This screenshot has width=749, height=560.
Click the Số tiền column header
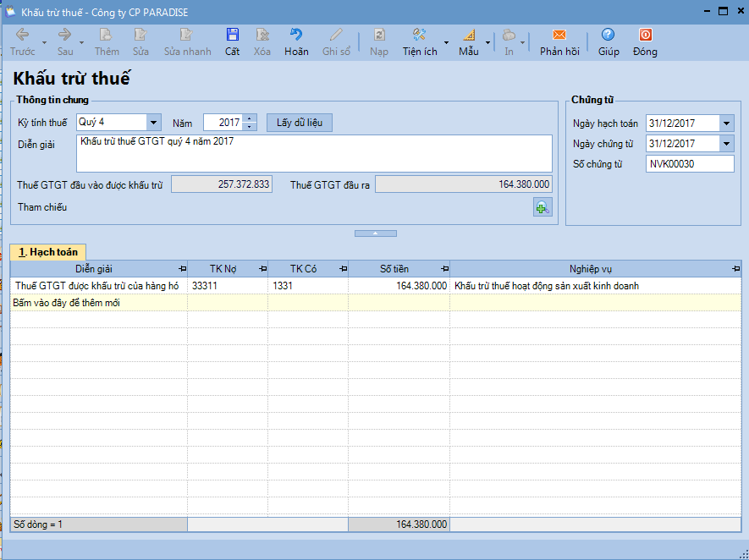[x=394, y=269]
